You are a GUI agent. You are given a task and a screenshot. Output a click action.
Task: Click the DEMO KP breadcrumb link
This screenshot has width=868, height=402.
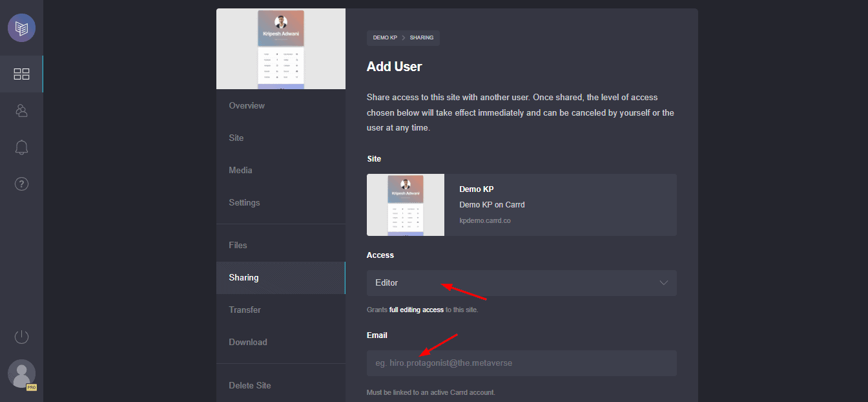(x=385, y=38)
